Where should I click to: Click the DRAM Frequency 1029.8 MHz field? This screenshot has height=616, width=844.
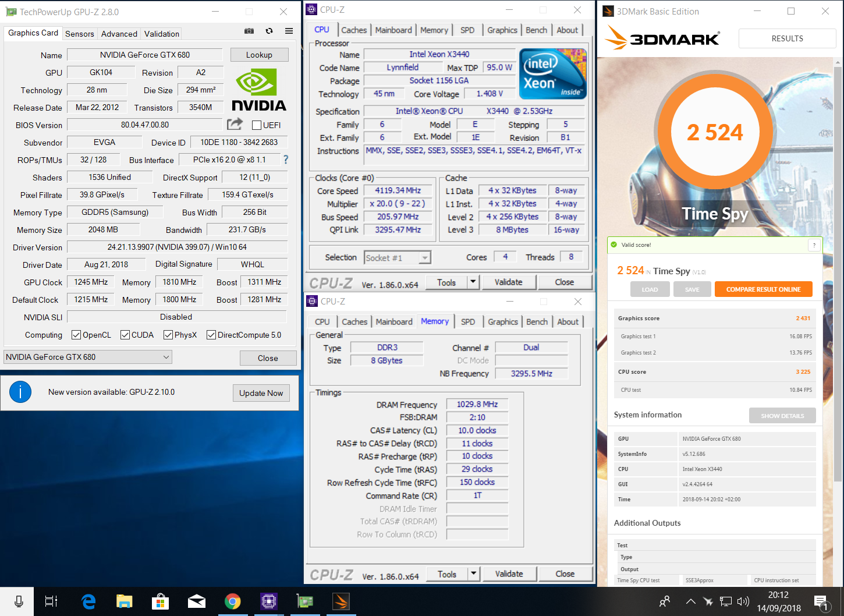(x=477, y=404)
